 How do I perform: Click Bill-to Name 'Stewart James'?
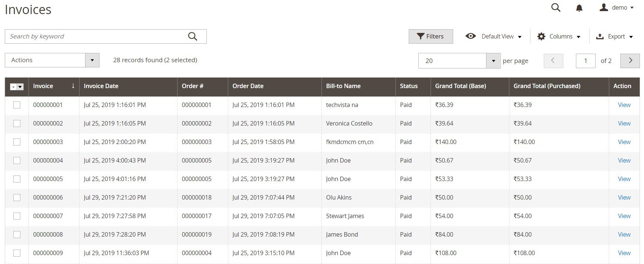tap(345, 216)
